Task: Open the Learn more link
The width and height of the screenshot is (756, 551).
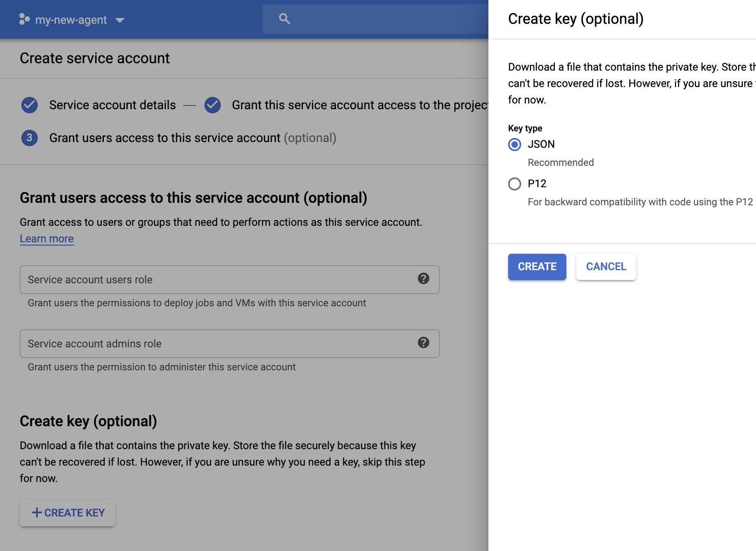Action: tap(47, 239)
